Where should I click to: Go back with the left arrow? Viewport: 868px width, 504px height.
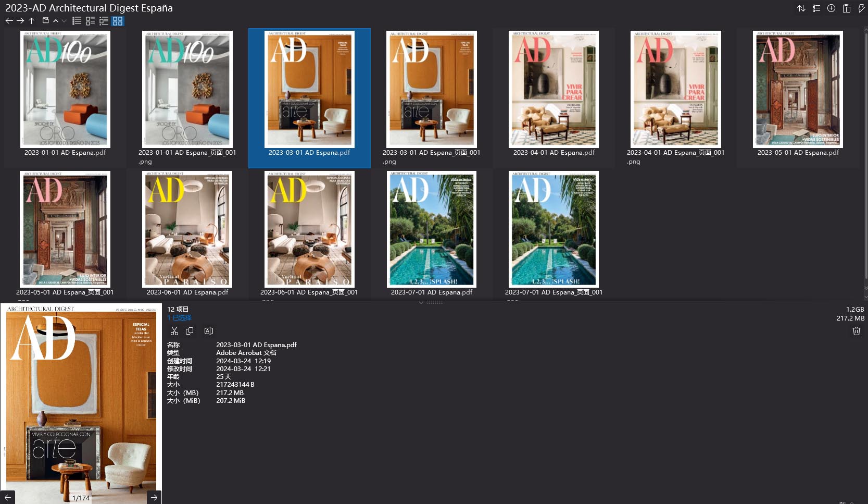tap(9, 21)
